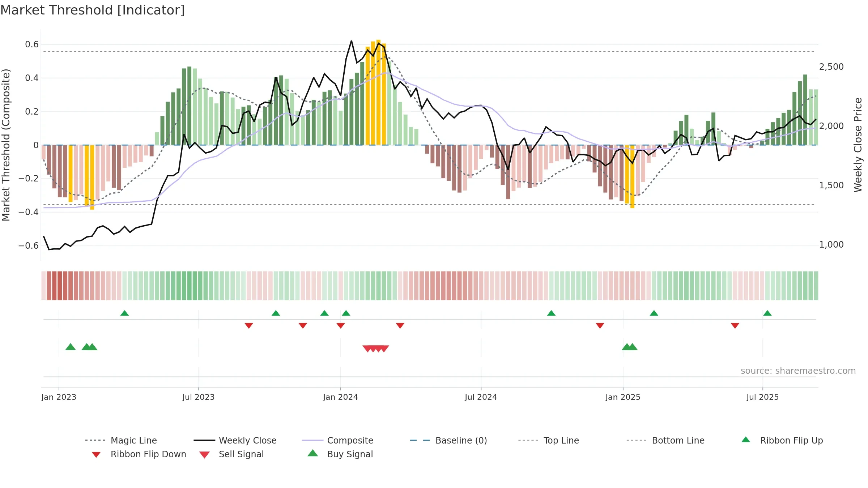868x488 pixels.
Task: Click the 0.4 tick on left axis
Action: click(x=32, y=78)
